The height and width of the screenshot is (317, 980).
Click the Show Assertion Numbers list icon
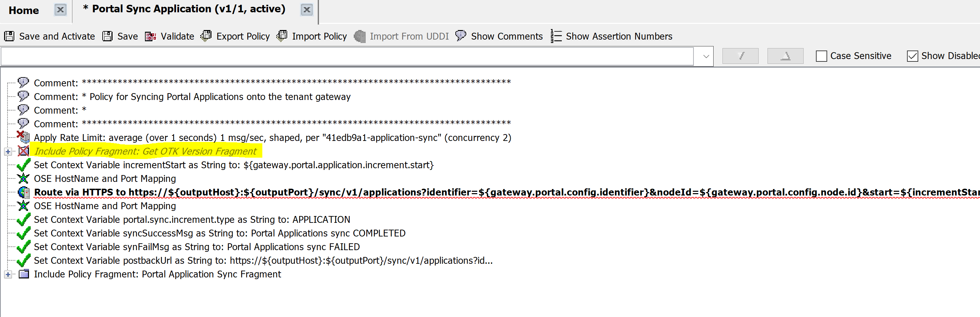[x=556, y=36]
